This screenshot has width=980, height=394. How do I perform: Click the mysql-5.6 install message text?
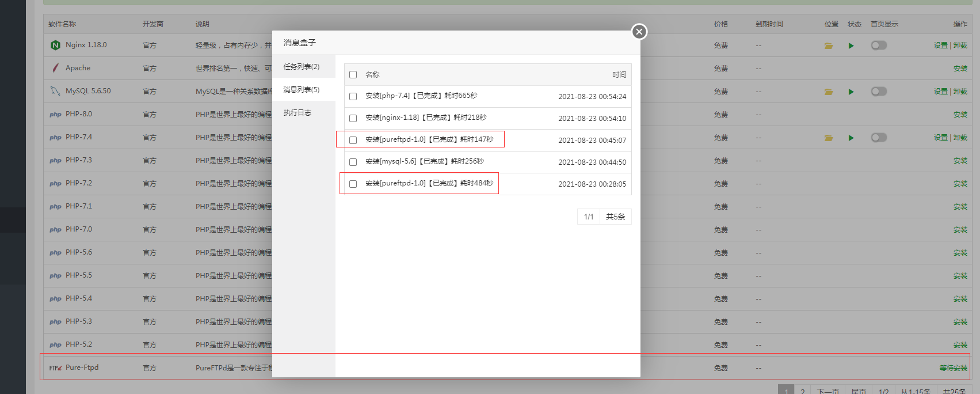[x=425, y=161]
